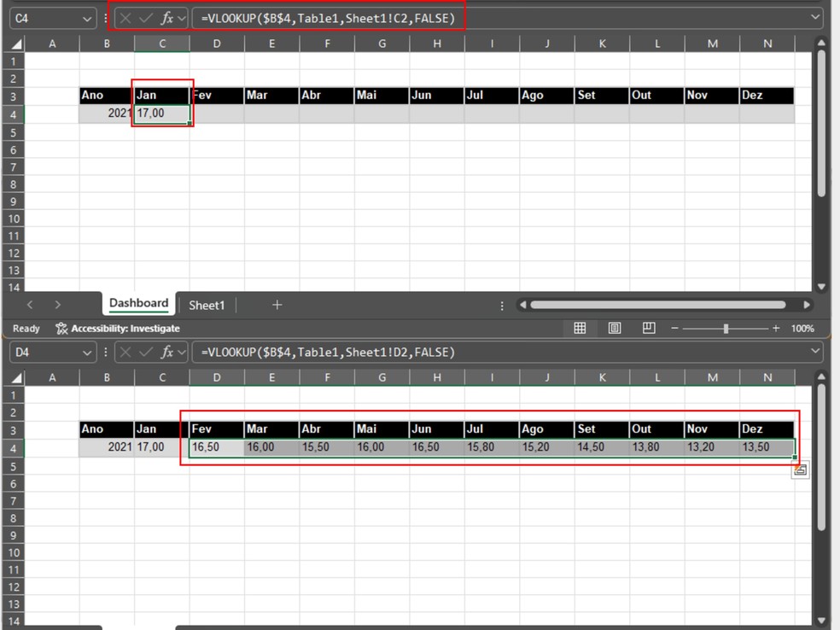Open Insert Function fx in upper formula bar
This screenshot has height=630, width=840.
tap(167, 18)
